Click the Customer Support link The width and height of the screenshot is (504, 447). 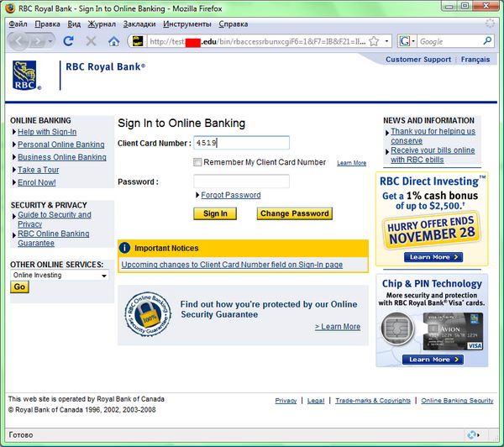click(418, 60)
